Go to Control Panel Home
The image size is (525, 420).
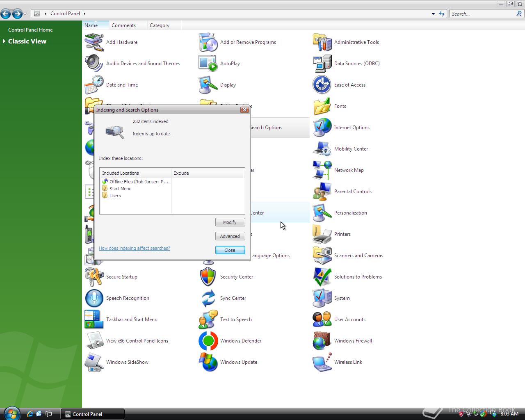pyautogui.click(x=30, y=30)
